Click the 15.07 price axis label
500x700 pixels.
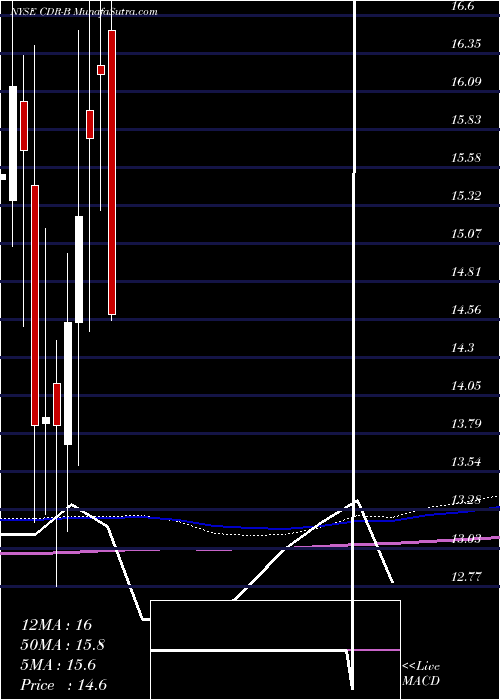pyautogui.click(x=466, y=233)
